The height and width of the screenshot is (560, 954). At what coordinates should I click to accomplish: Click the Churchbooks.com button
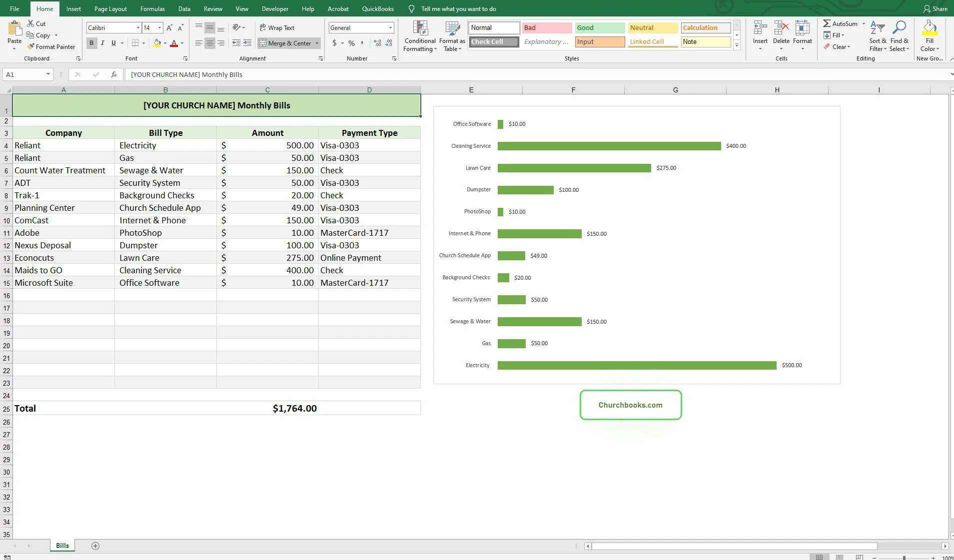pyautogui.click(x=630, y=405)
